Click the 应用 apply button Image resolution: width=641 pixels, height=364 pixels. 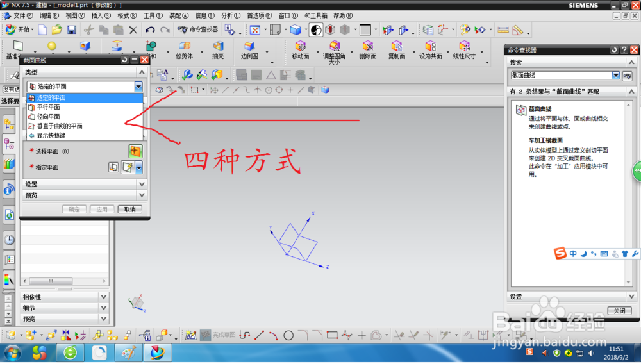tap(102, 209)
